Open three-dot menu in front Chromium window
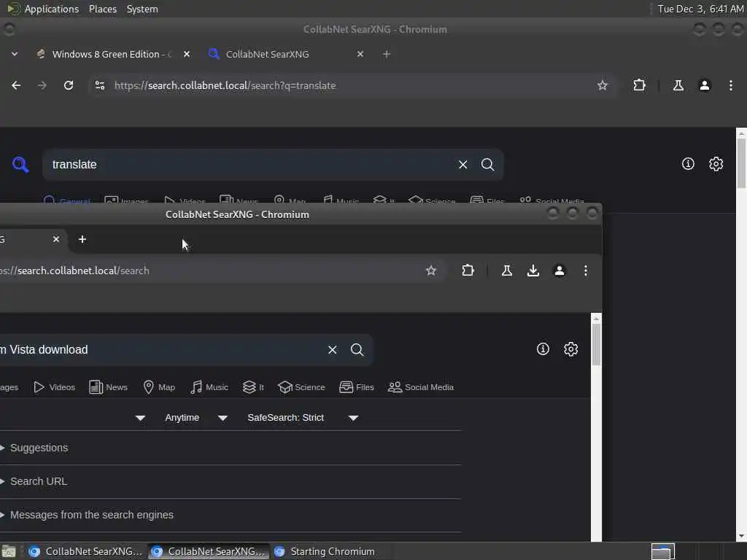The height and width of the screenshot is (560, 747). click(x=586, y=271)
